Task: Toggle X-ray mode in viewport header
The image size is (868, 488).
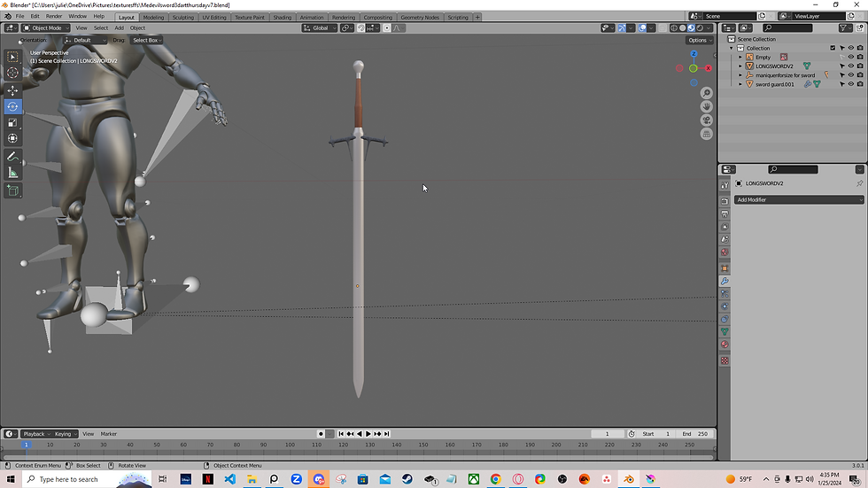Action: pyautogui.click(x=663, y=27)
